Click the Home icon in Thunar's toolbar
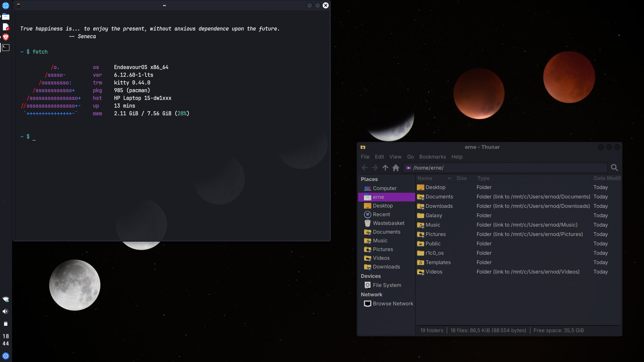The height and width of the screenshot is (362, 644). coord(396,168)
